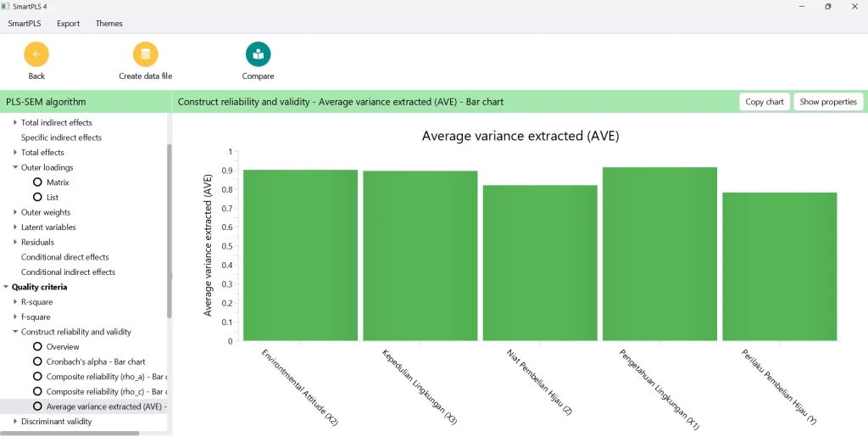Select Cronbach's alpha - Bar chart option
This screenshot has width=868, height=437.
tap(37, 361)
